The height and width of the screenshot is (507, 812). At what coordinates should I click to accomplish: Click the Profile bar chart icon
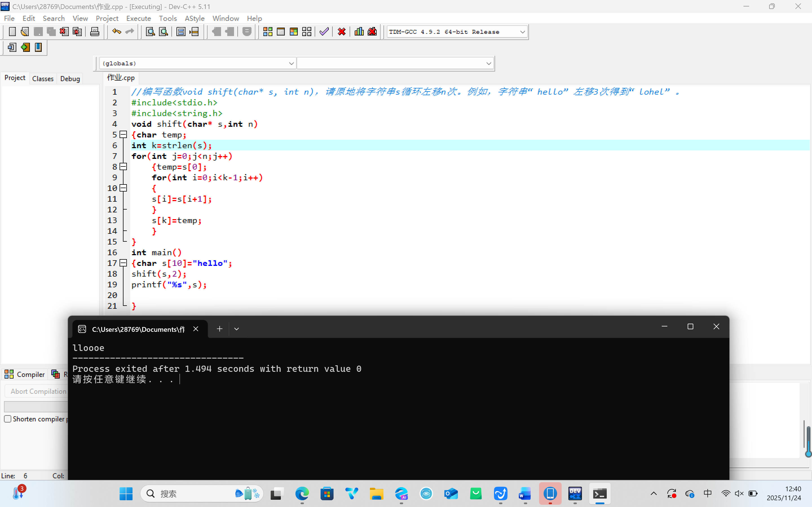point(359,32)
